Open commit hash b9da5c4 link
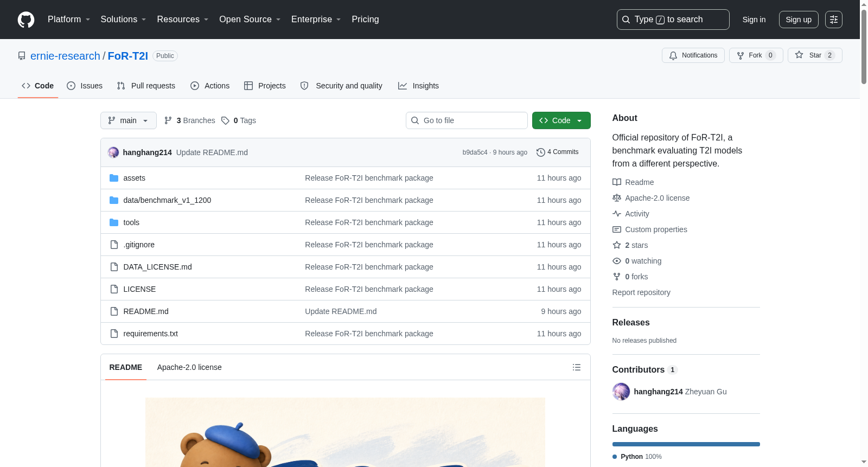The width and height of the screenshot is (868, 467). [475, 152]
